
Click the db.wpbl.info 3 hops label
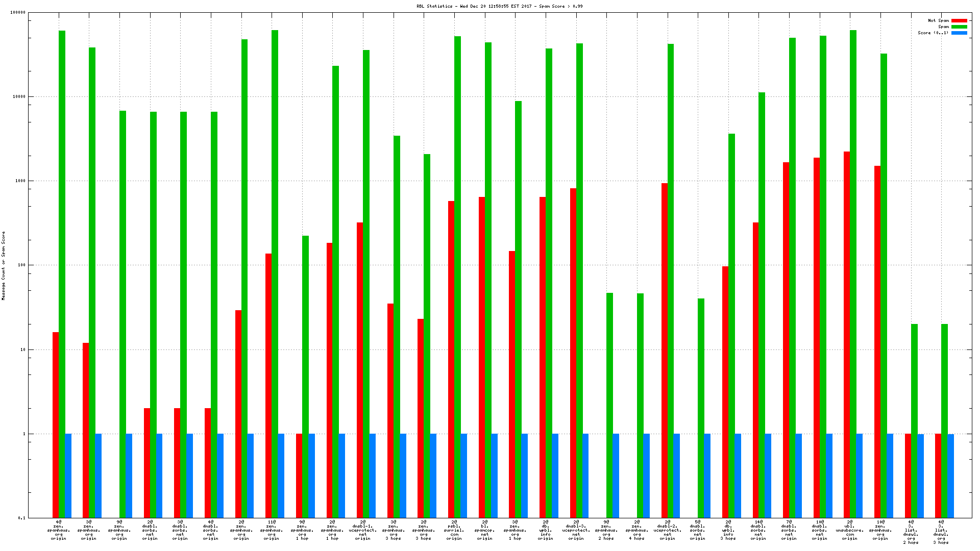click(x=728, y=530)
